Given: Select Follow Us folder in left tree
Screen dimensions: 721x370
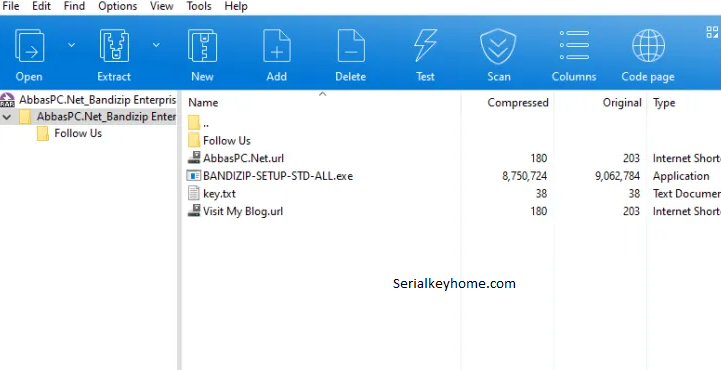Looking at the screenshot, I should tap(78, 134).
